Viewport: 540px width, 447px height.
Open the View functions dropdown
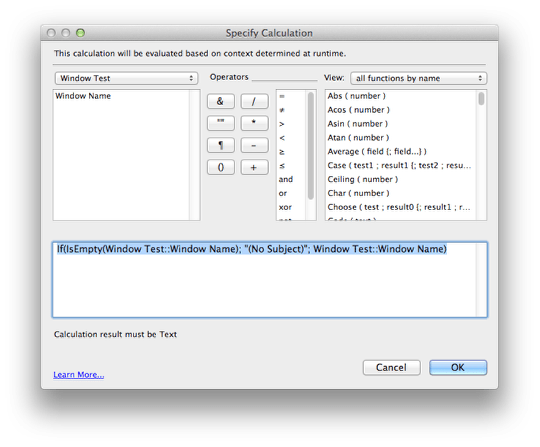click(418, 78)
